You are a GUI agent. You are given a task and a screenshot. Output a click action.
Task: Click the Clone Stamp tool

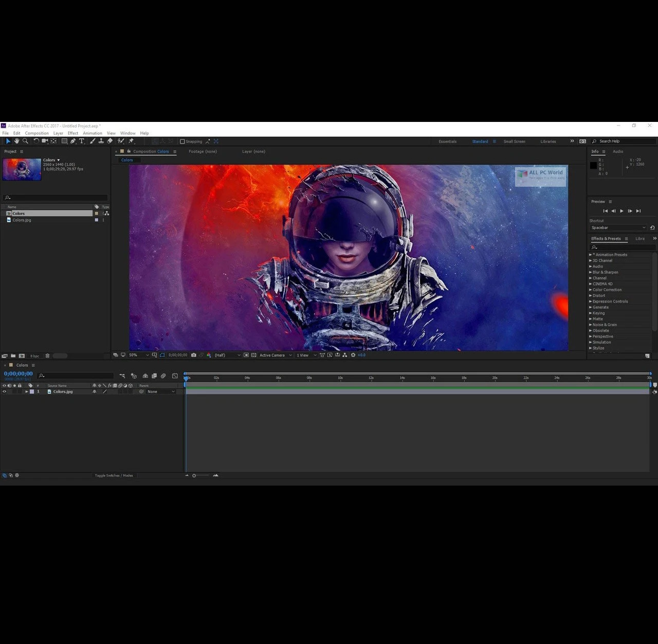pos(101,141)
